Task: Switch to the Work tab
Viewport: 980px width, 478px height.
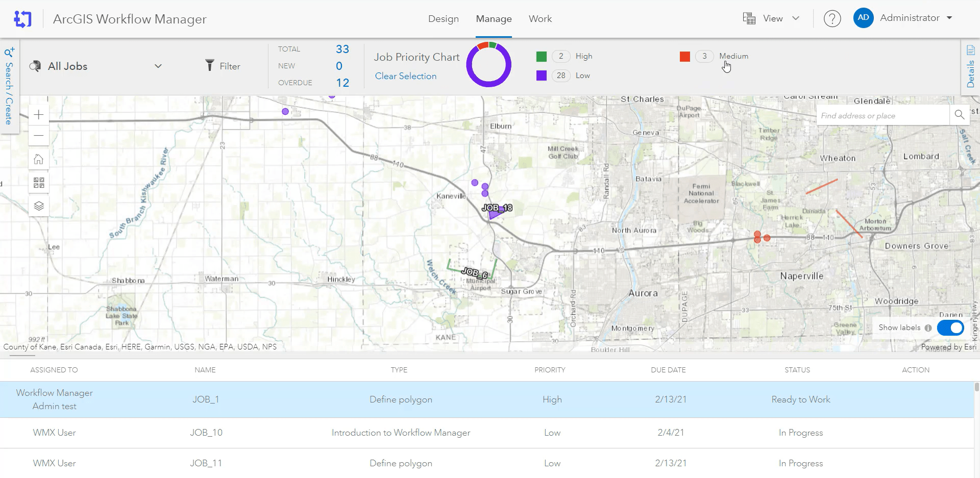Action: click(x=540, y=19)
